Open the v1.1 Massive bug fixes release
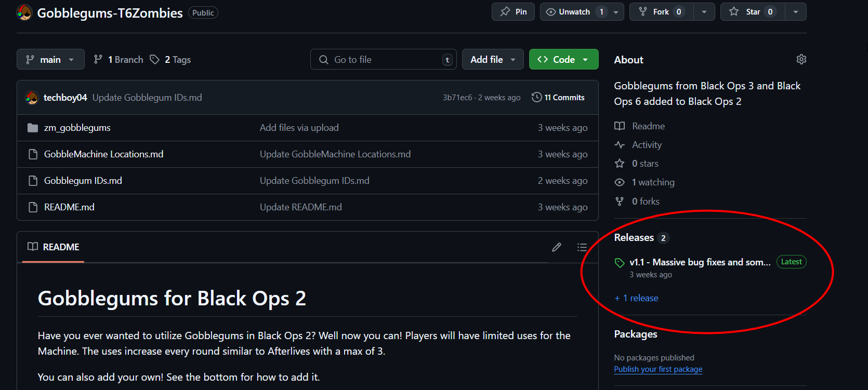Image resolution: width=868 pixels, height=390 pixels. point(700,262)
